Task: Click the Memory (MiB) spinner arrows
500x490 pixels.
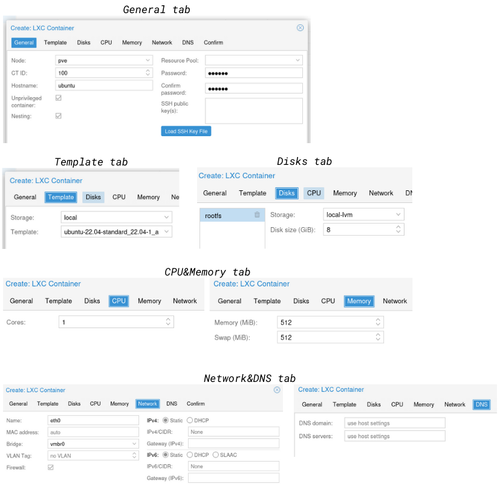Action: click(378, 322)
